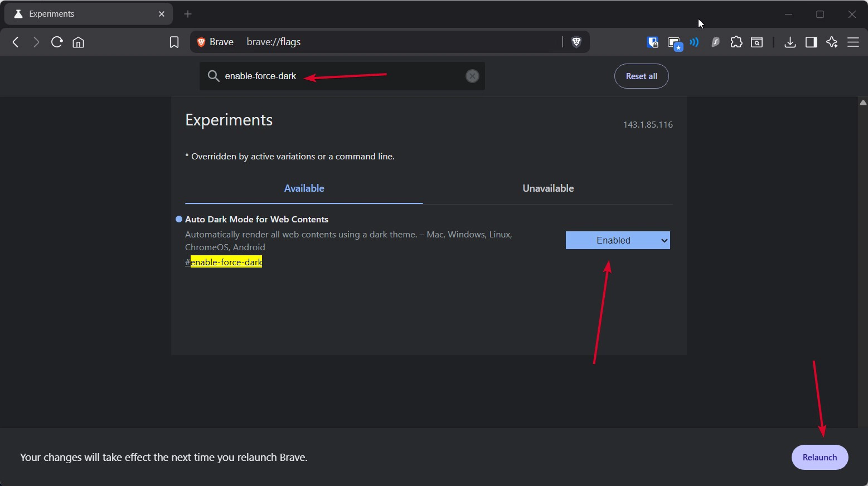Open the Brave hamburger main menu
The height and width of the screenshot is (486, 868).
click(853, 42)
